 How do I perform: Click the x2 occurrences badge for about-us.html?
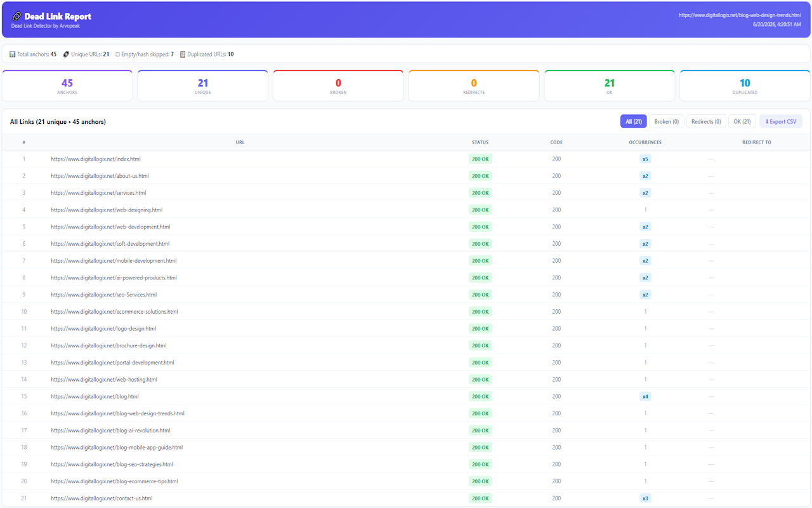[645, 176]
